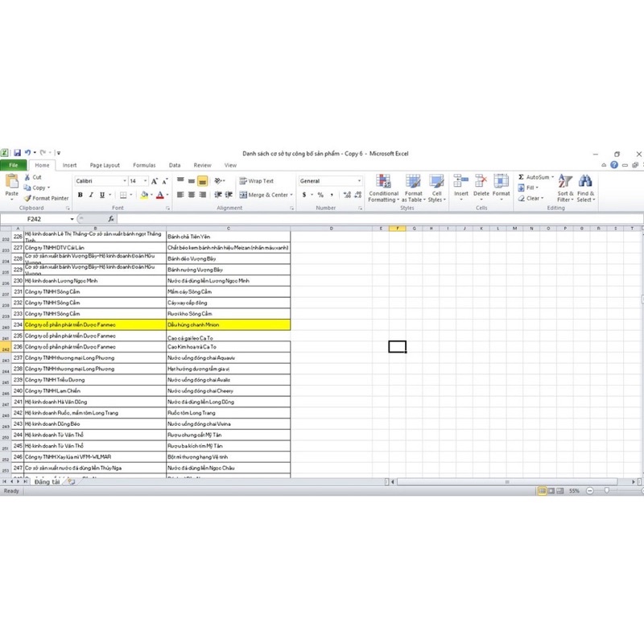Click the Merge & Center button
The width and height of the screenshot is (644, 644).
264,195
